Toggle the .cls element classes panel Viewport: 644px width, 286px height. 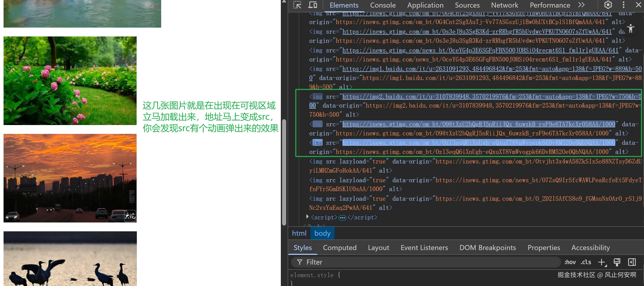(x=586, y=262)
